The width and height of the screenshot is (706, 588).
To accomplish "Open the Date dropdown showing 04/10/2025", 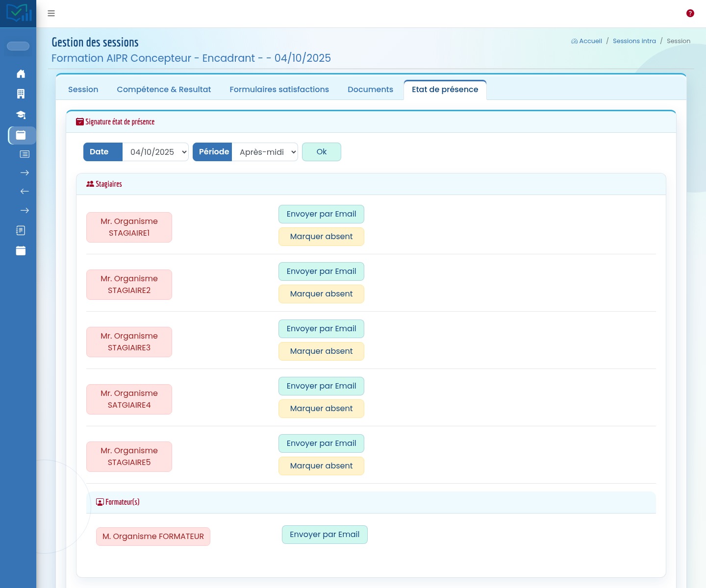I will (155, 152).
